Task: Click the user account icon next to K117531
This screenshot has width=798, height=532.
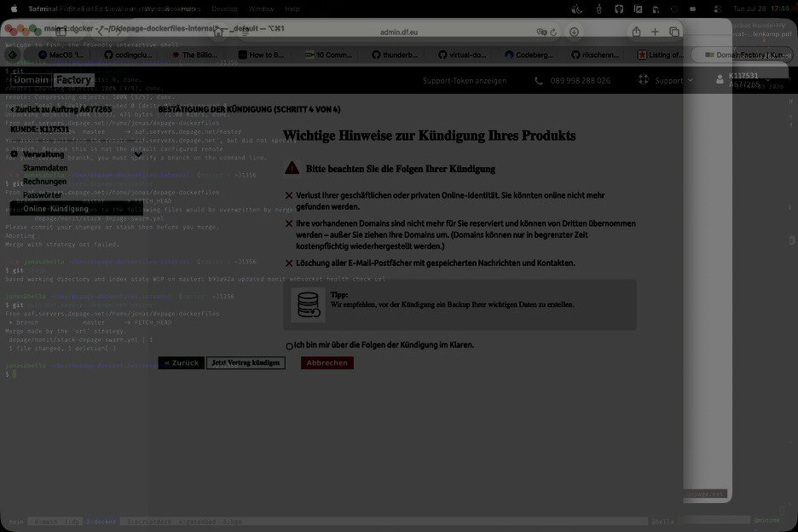Action: pos(720,80)
